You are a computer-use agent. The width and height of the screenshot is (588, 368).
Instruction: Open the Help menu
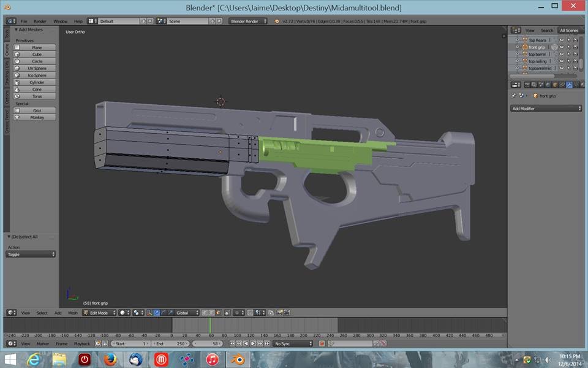(78, 21)
